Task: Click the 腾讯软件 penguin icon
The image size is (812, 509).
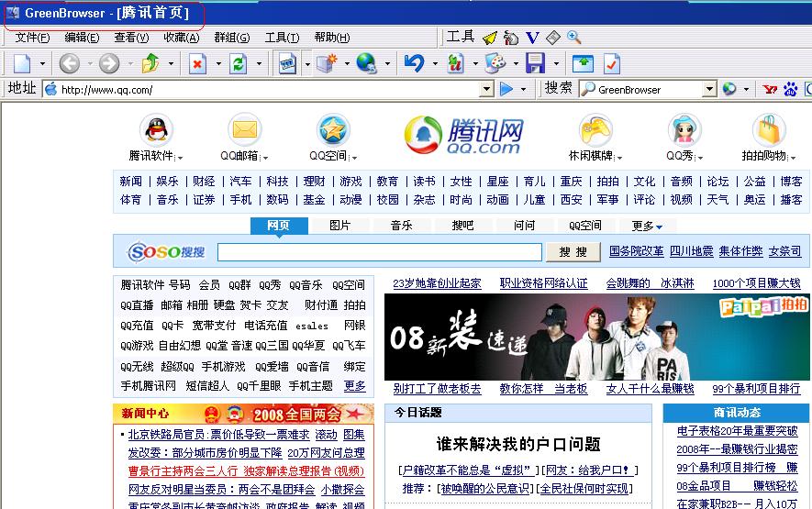Action: (x=156, y=130)
